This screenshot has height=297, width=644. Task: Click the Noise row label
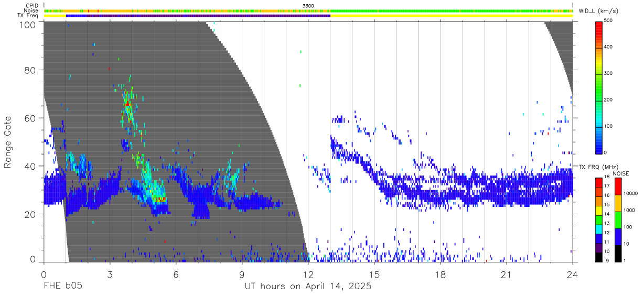coord(31,10)
